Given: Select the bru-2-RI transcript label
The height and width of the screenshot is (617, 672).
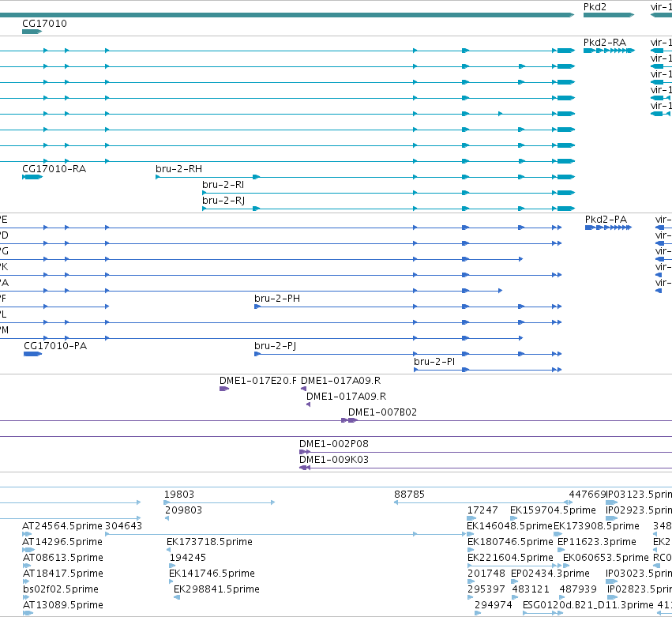Looking at the screenshot, I should 223,185.
